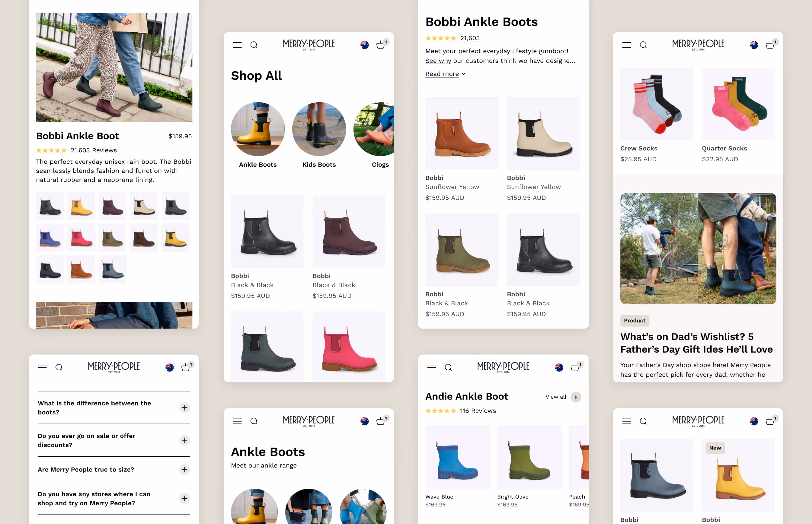Click search icon in Shop All header

click(x=254, y=45)
